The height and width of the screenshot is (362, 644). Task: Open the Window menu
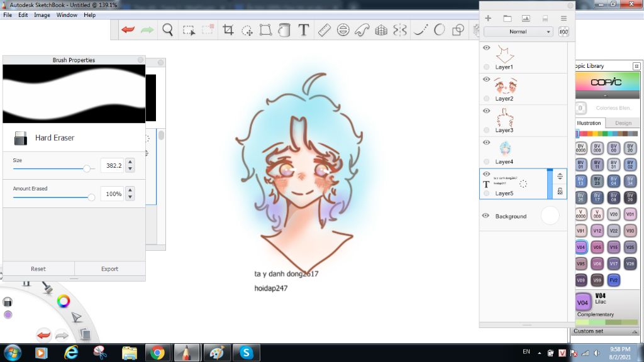tap(67, 15)
